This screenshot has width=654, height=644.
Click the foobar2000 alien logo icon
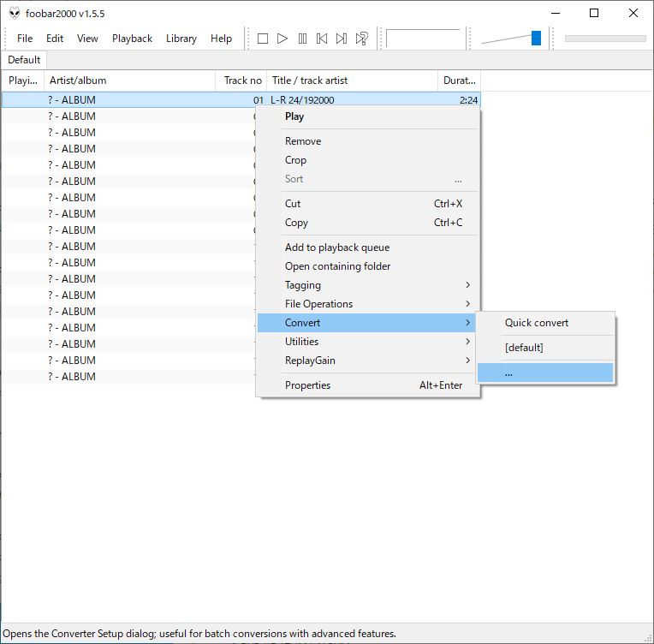pos(15,14)
